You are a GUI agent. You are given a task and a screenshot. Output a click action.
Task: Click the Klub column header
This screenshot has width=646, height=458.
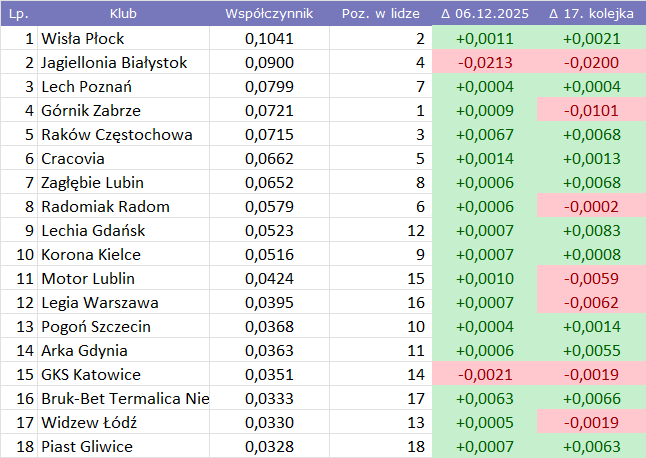(123, 14)
